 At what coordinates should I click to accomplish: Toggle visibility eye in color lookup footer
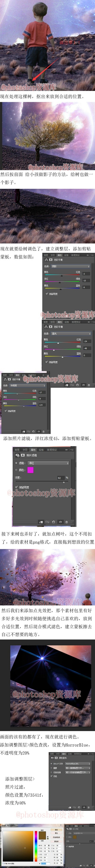coord(84,807)
